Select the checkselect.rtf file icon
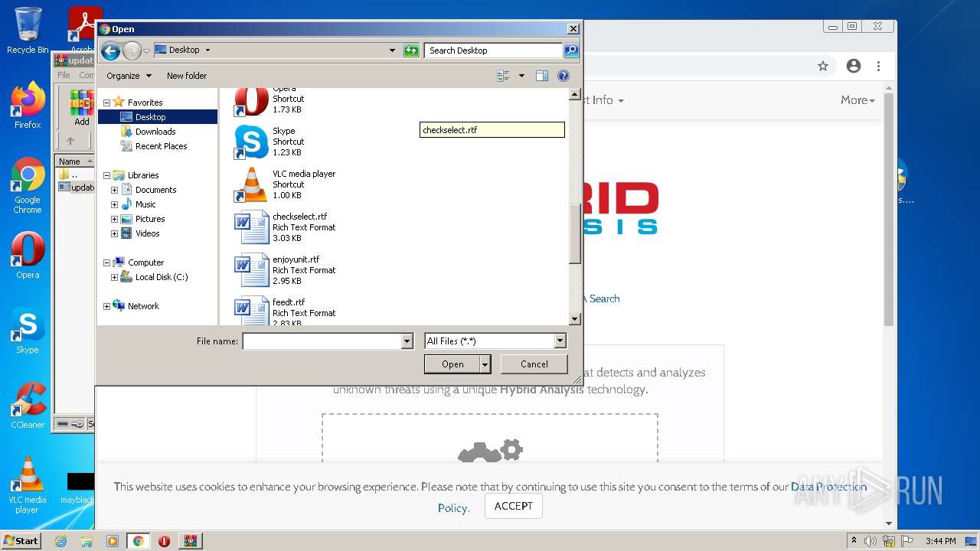 click(251, 227)
